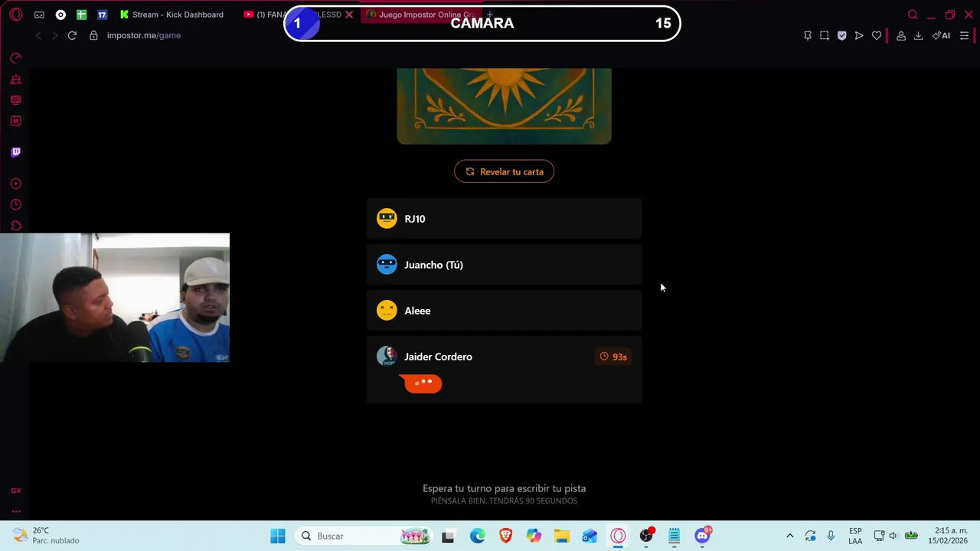
Task: Switch ESP LAA input language
Action: coord(855,536)
